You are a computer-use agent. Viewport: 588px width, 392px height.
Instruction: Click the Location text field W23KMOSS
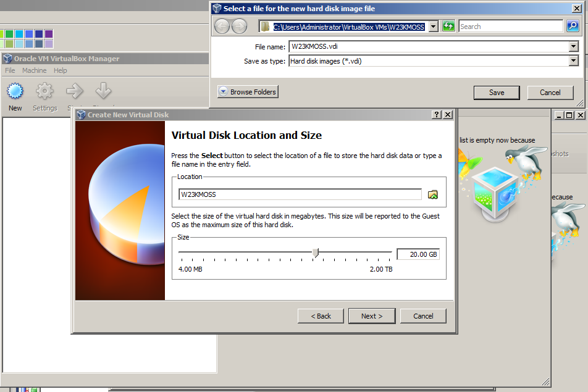[x=300, y=194]
